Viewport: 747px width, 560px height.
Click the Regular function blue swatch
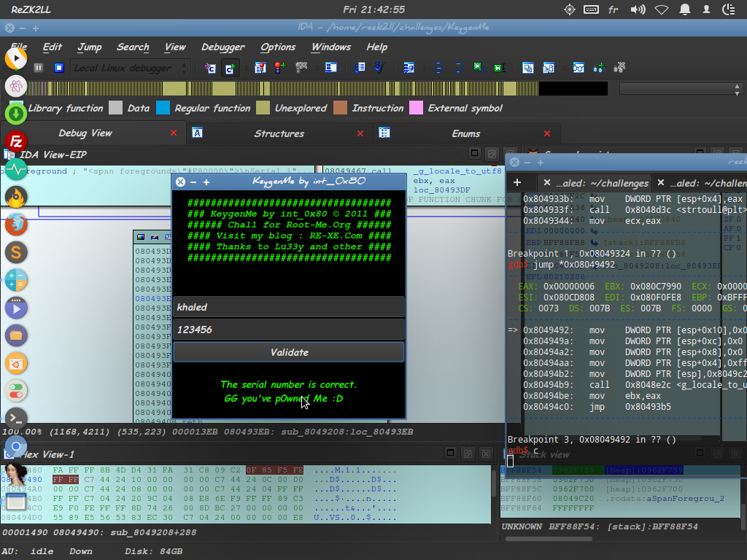point(163,108)
